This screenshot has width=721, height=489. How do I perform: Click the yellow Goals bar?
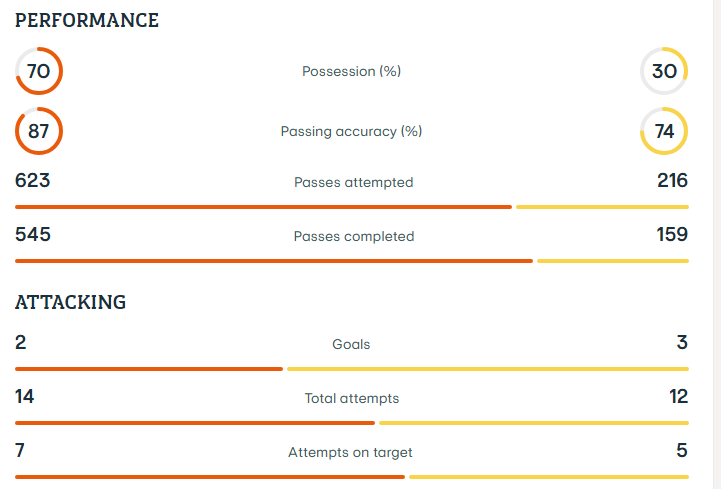point(487,369)
